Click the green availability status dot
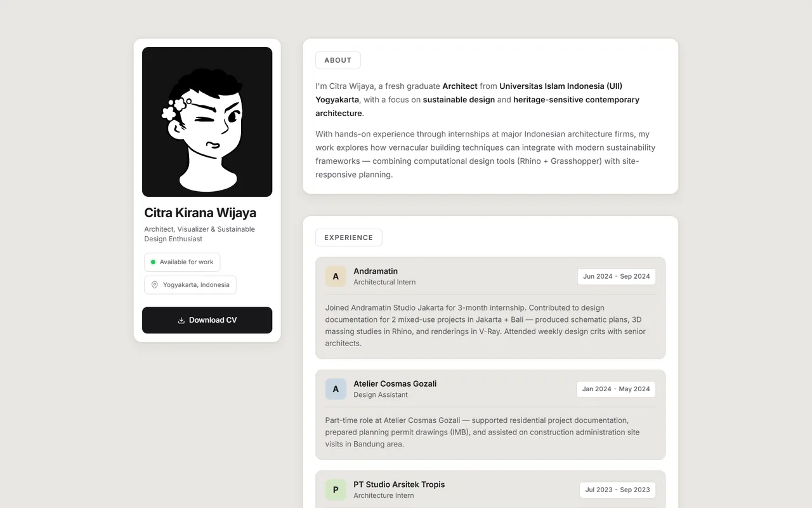The height and width of the screenshot is (508, 812). (x=153, y=262)
